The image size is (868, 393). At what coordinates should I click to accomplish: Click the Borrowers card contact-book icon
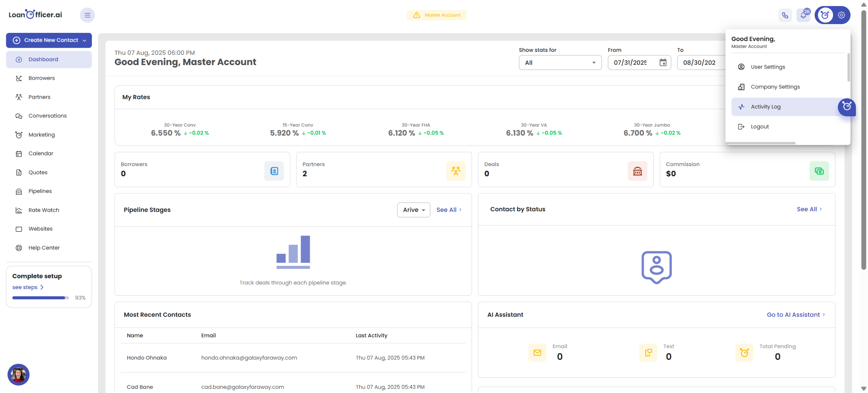[274, 171]
